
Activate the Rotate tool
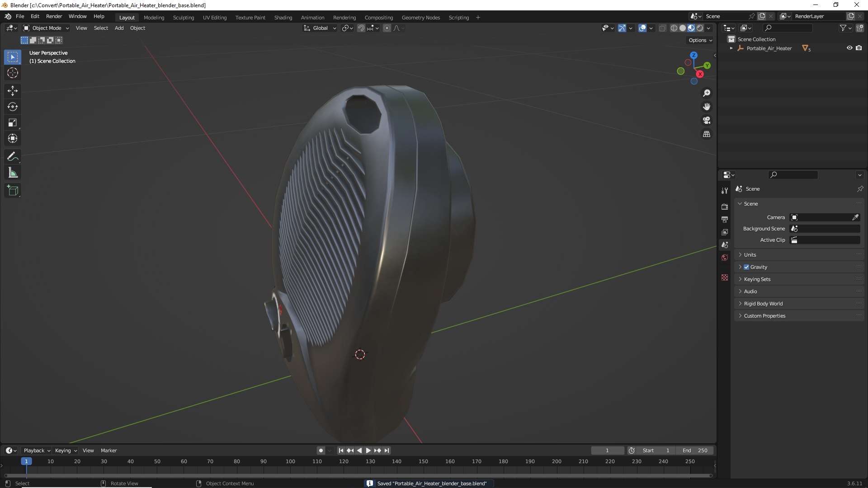[x=13, y=107]
